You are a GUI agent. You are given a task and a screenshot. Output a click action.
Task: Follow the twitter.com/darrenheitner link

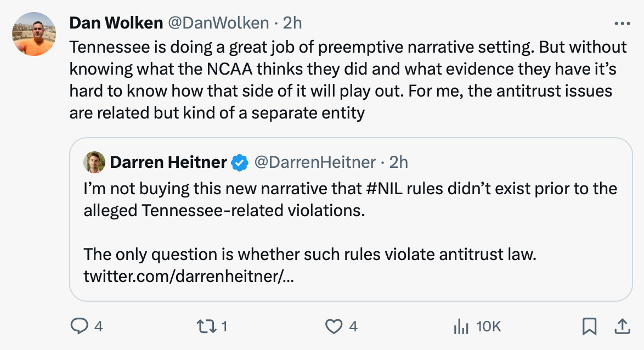pyautogui.click(x=189, y=276)
